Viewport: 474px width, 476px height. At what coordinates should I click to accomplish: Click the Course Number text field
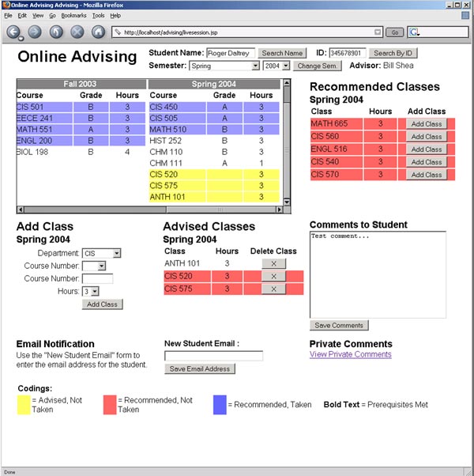[97, 278]
